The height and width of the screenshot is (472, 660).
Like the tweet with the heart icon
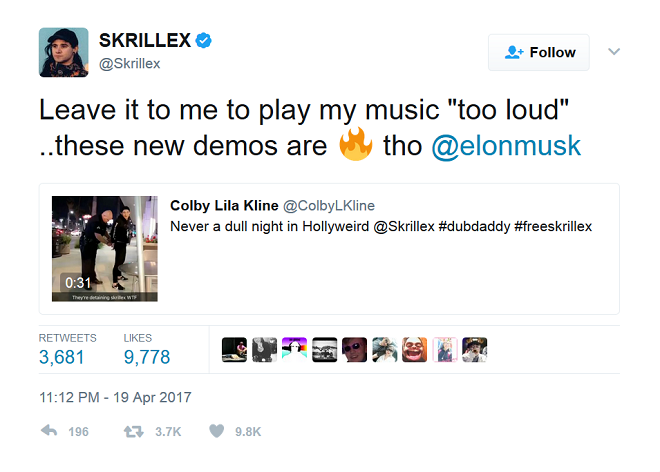(217, 431)
